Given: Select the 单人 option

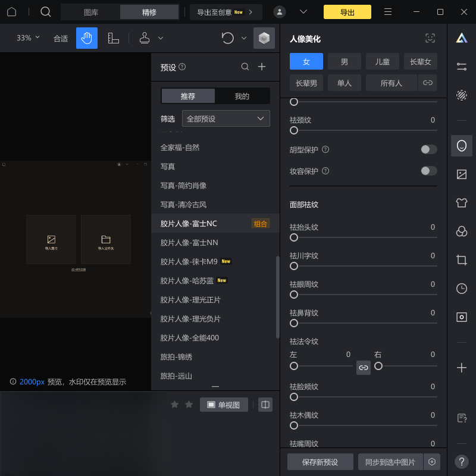Looking at the screenshot, I should pyautogui.click(x=345, y=83).
